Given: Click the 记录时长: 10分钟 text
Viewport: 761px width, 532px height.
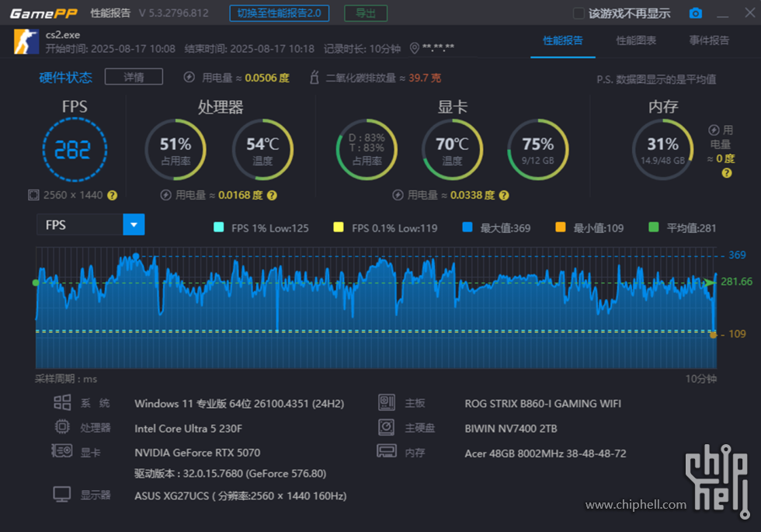Looking at the screenshot, I should pyautogui.click(x=362, y=48).
